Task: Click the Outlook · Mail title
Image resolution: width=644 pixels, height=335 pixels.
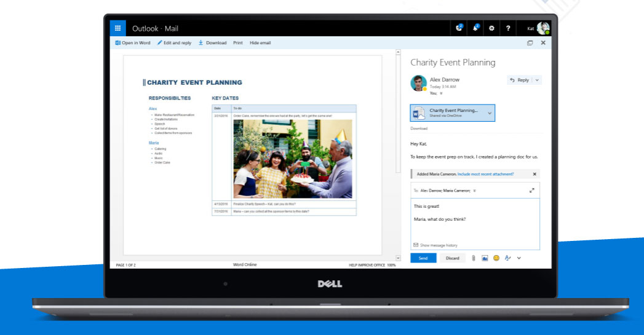Action: 155,28
